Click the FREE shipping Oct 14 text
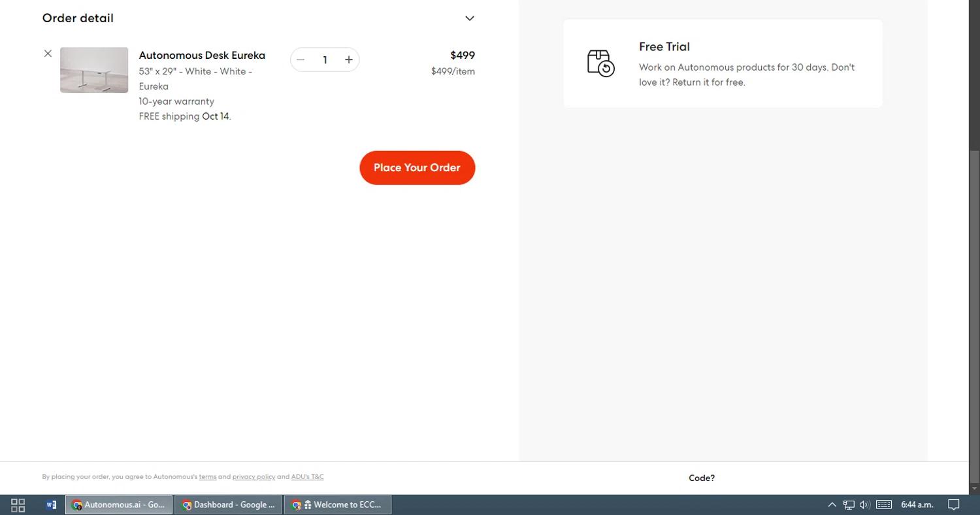This screenshot has width=980, height=515. coord(185,116)
